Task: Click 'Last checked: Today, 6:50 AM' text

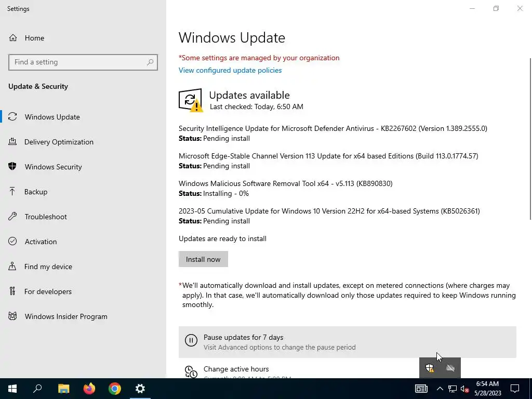Action: (x=257, y=107)
